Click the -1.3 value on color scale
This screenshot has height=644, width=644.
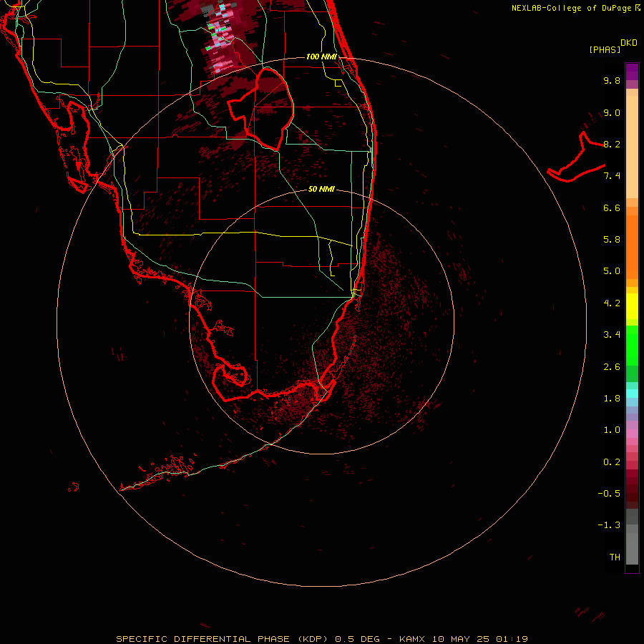609,525
